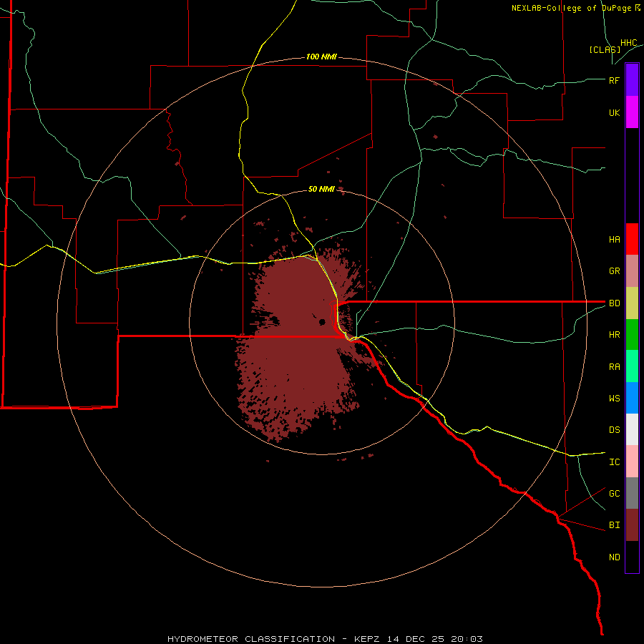
Task: Click the black radar site dot in the echo
Action: pyautogui.click(x=322, y=322)
